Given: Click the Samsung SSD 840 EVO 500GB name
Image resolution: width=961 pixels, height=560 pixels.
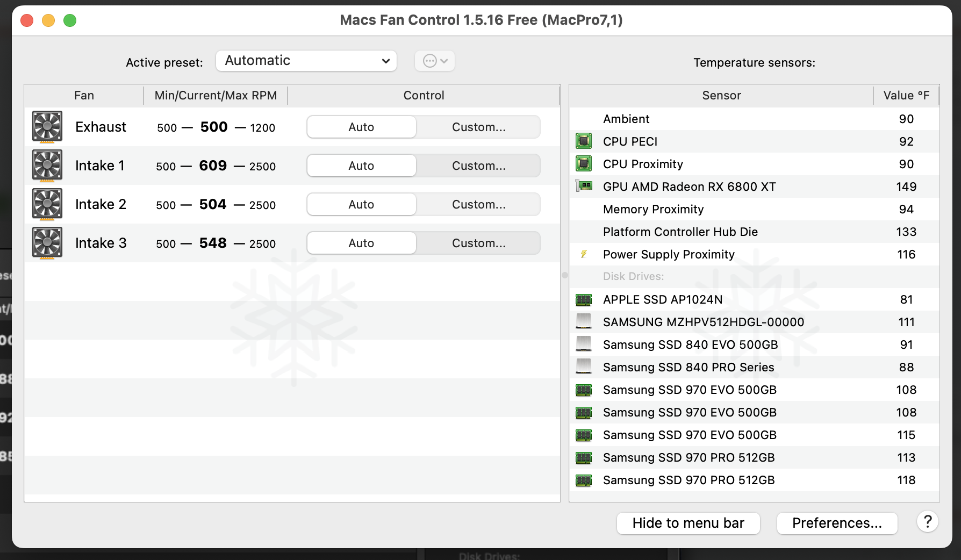Looking at the screenshot, I should coord(690,344).
